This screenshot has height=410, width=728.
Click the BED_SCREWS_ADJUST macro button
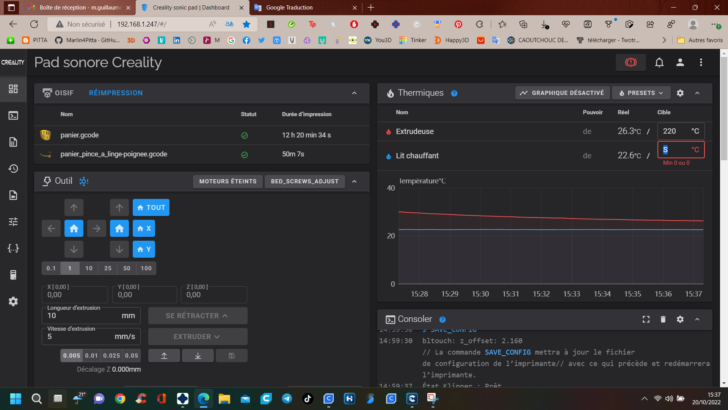[305, 181]
